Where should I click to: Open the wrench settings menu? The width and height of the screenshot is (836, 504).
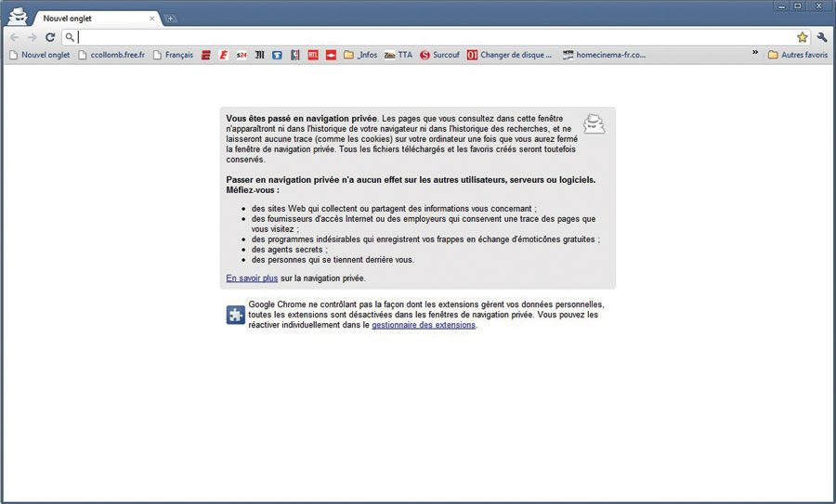click(x=822, y=37)
